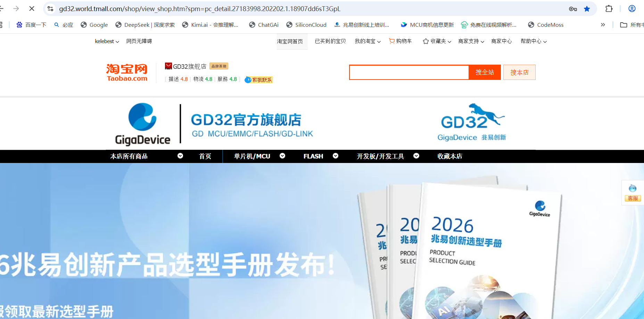The width and height of the screenshot is (644, 319).
Task: Open site information icon in address bar
Action: click(50, 9)
